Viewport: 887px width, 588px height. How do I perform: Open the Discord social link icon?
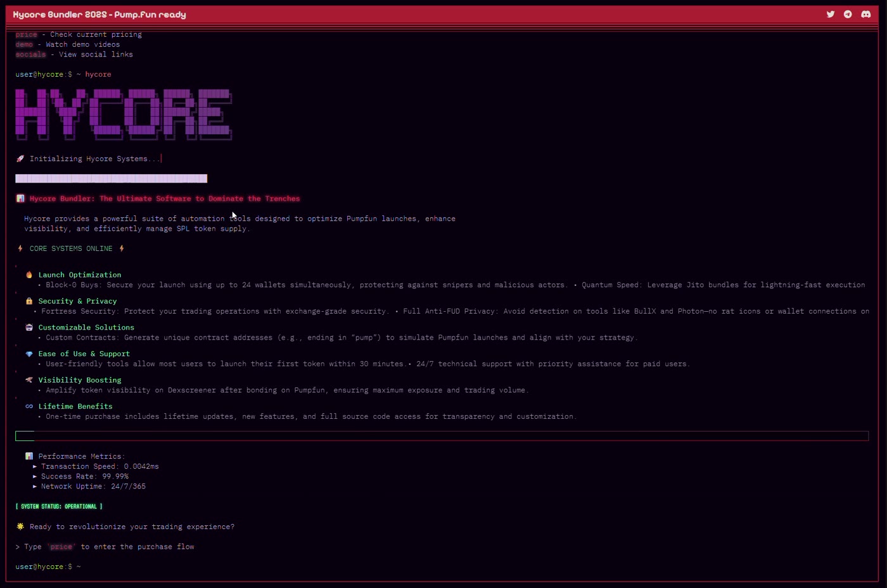(x=865, y=14)
